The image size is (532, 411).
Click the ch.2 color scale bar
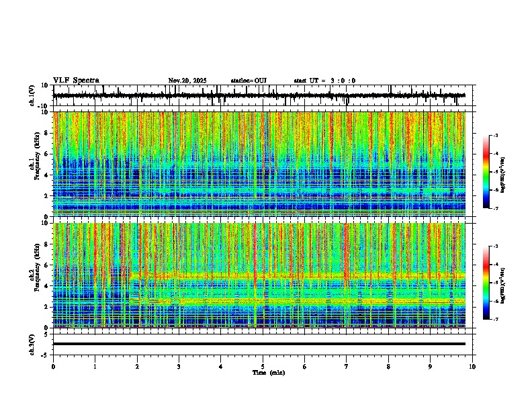coord(486,283)
